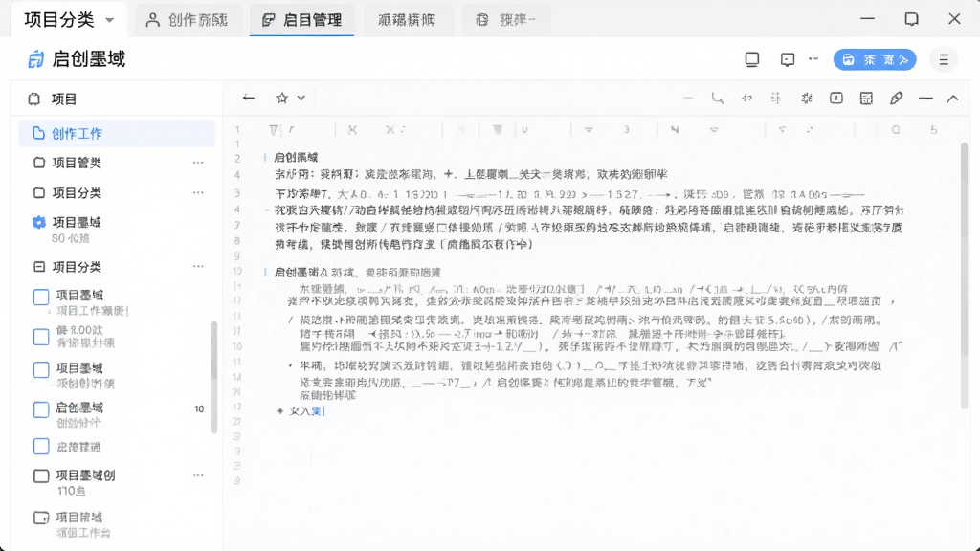The height and width of the screenshot is (551, 980).
Task: Click the plus insert line button in document
Action: tap(280, 411)
